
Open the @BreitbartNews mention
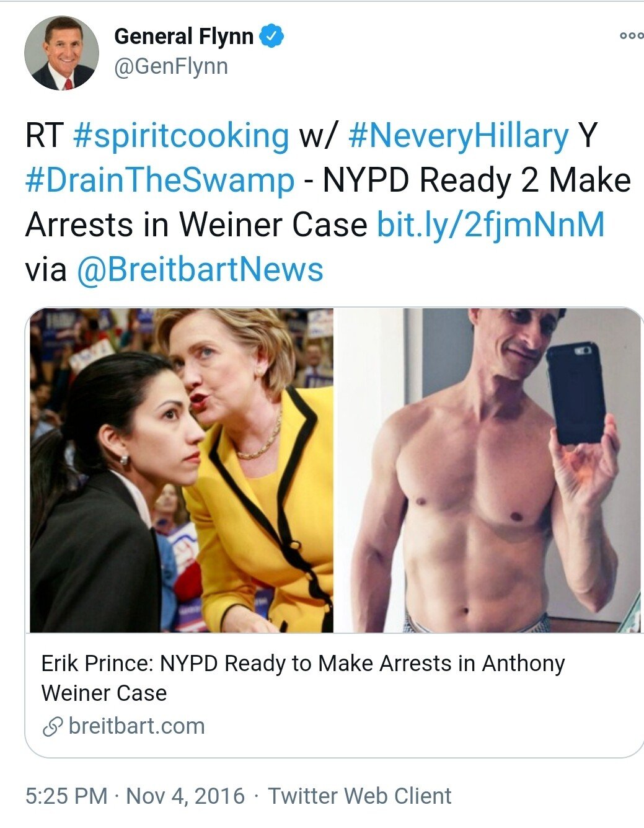[200, 270]
